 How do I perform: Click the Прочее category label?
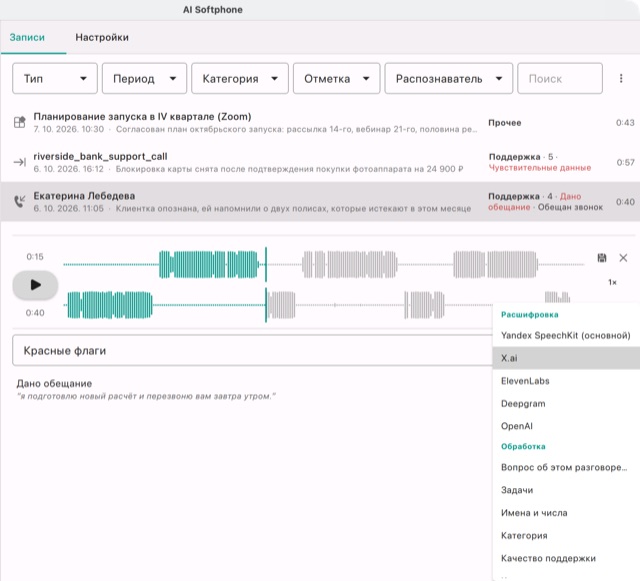click(x=505, y=123)
